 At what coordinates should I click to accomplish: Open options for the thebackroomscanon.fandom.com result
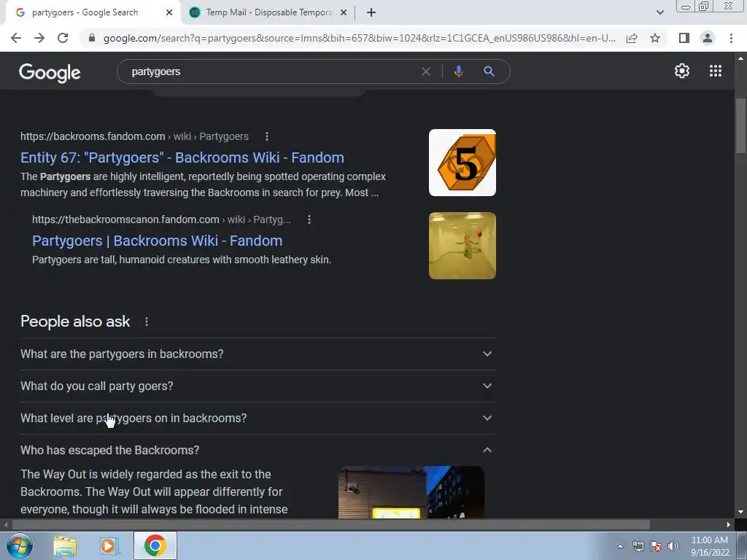pos(309,219)
